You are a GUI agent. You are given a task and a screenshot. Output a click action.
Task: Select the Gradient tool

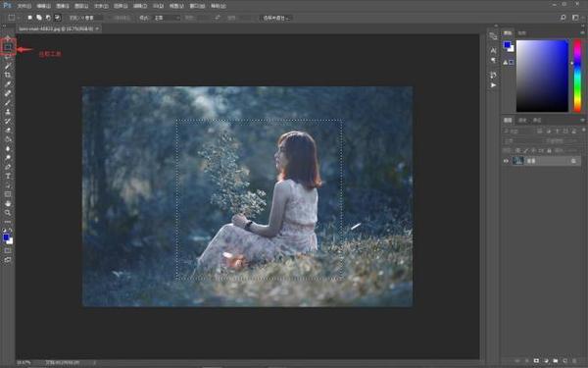(x=8, y=139)
